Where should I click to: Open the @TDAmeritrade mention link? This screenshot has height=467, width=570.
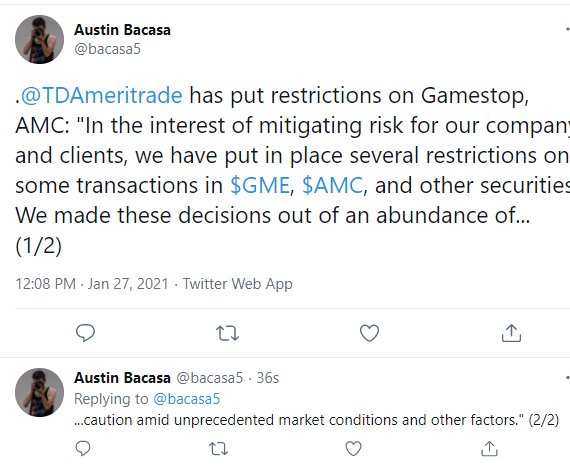(101, 96)
